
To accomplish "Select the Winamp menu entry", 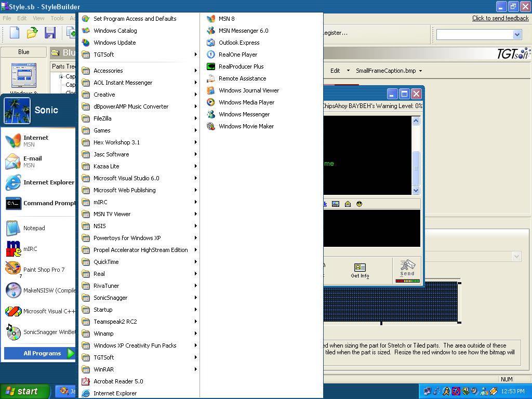I will [x=103, y=334].
